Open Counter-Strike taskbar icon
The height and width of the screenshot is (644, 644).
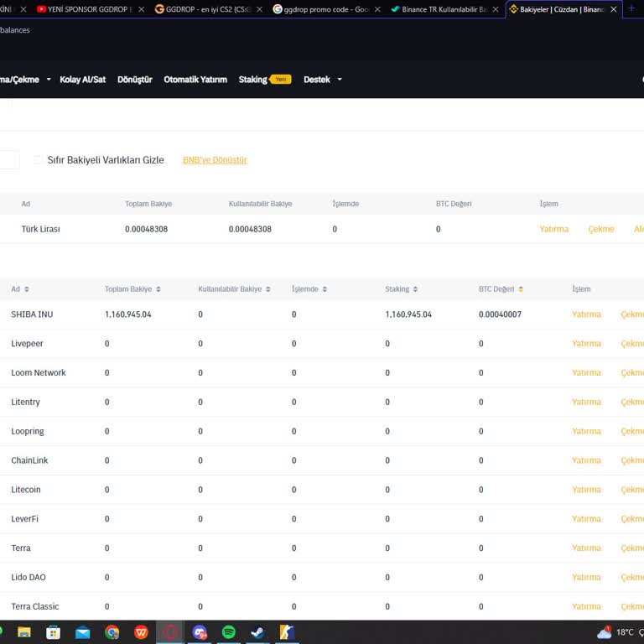pyautogui.click(x=287, y=632)
